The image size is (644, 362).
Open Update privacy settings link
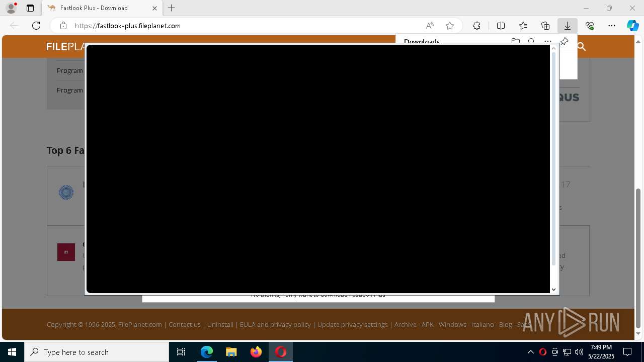[353, 324]
